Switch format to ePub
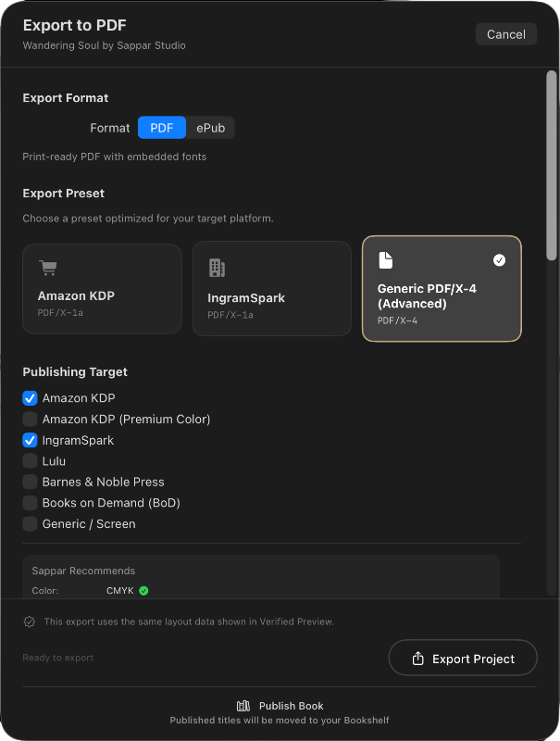The width and height of the screenshot is (560, 741). point(211,128)
